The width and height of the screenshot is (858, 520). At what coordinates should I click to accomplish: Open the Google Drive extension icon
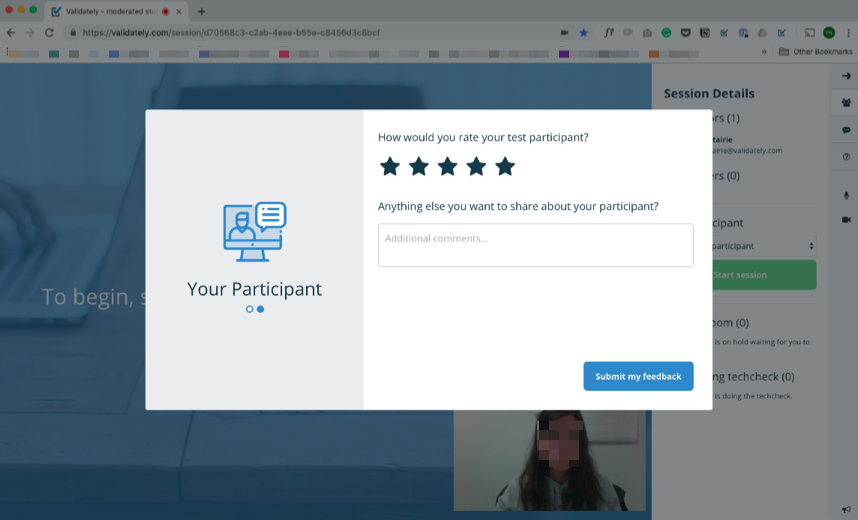point(762,33)
